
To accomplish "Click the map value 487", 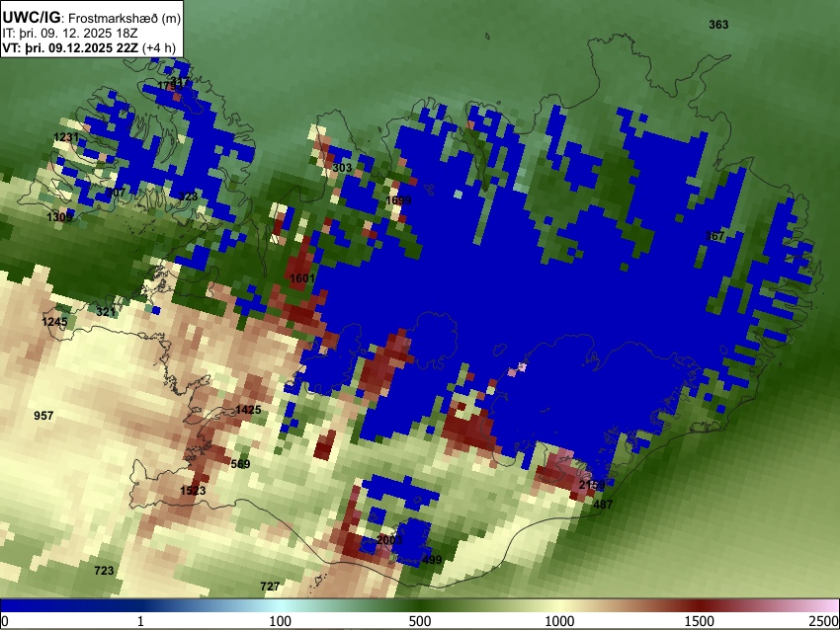I will [x=603, y=505].
